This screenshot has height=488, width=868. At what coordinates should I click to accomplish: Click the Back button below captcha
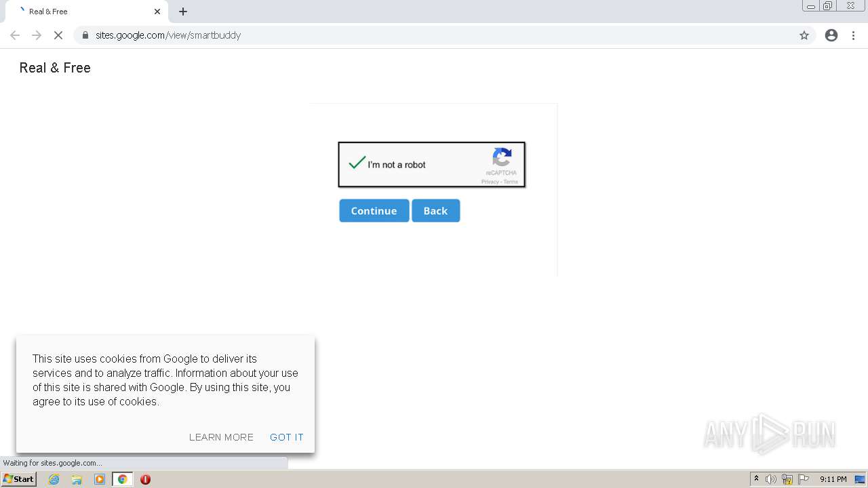click(x=436, y=211)
